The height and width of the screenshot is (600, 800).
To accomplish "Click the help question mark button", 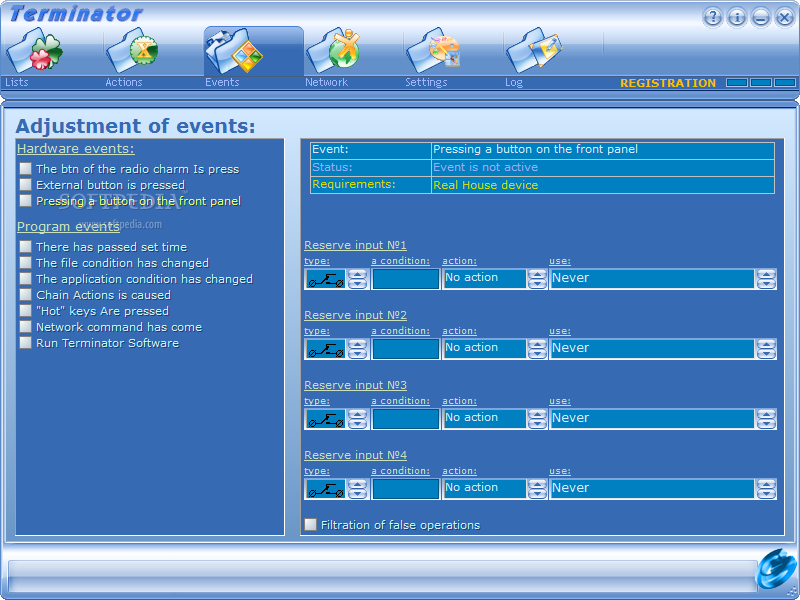I will click(712, 17).
